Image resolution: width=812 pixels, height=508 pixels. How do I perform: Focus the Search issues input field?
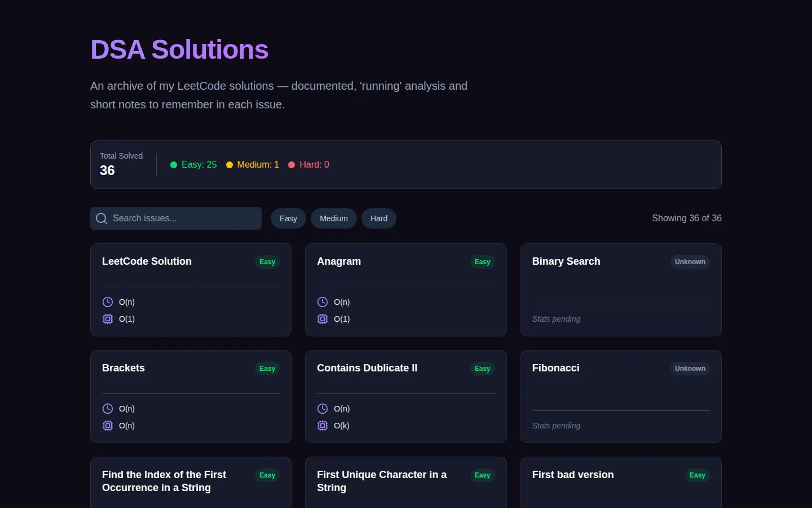tap(176, 218)
